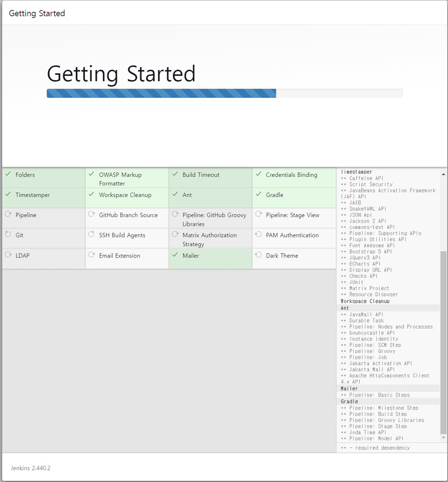The image size is (448, 482).
Task: Click the 'Ant' entry in install log
Action: point(345,308)
